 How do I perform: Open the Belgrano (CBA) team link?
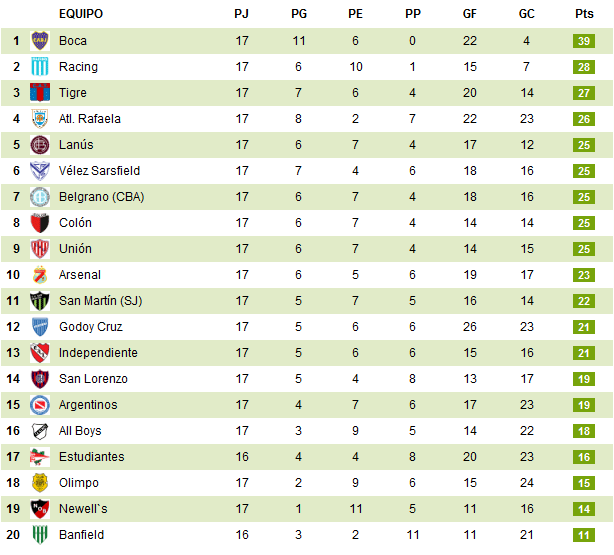101,197
